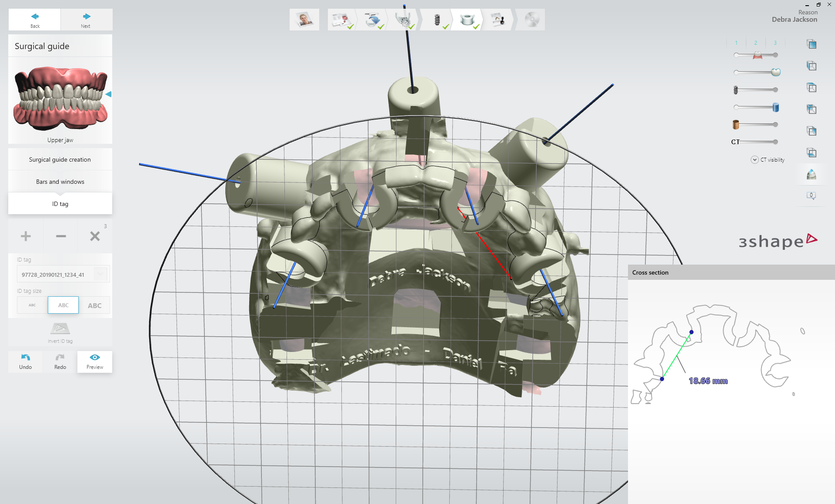
Task: Select visibility preset 1
Action: 736,43
